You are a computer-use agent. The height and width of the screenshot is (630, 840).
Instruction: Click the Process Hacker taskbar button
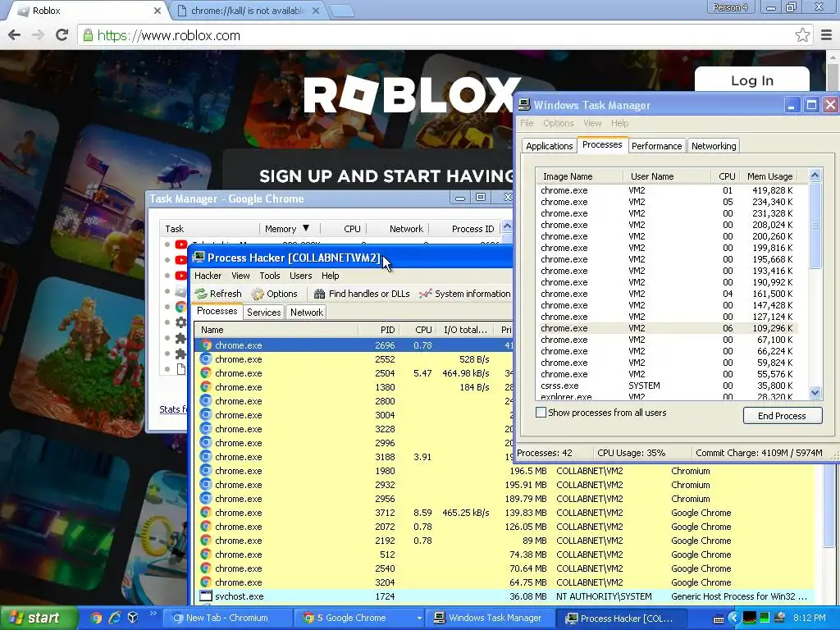coord(620,619)
